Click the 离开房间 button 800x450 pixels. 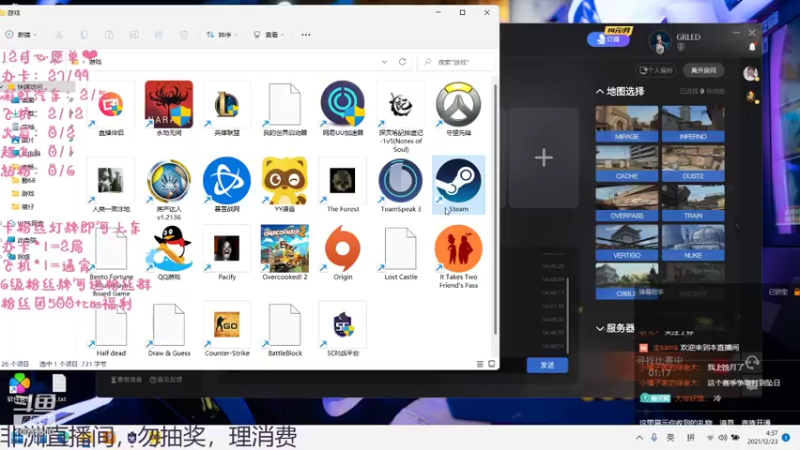tap(704, 70)
